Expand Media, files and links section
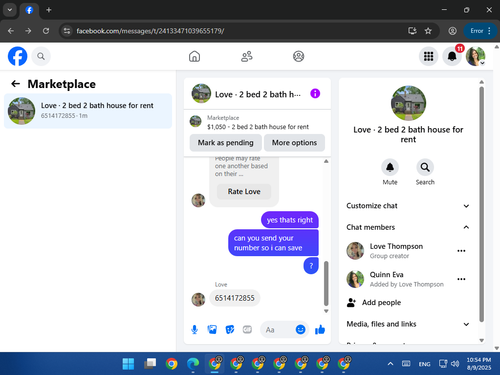 coord(408,324)
